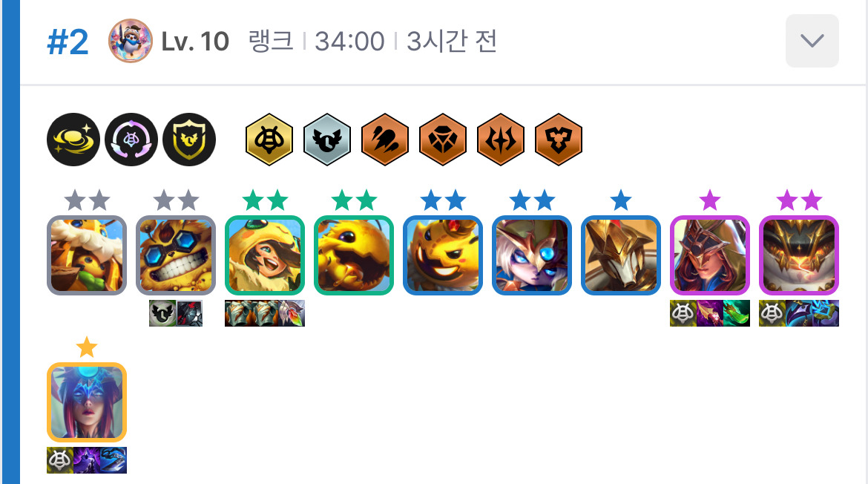Click the #2 placement label
This screenshot has width=868, height=484.
68,42
